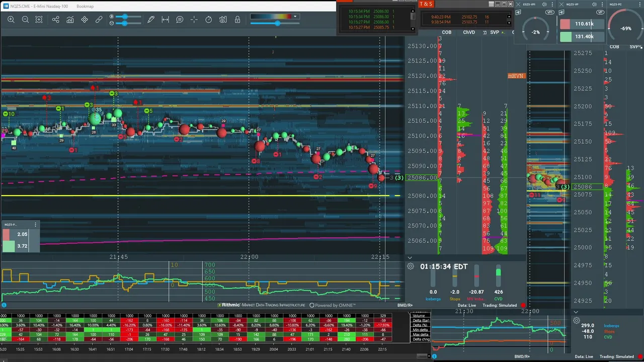Open the studies chart-bars icon

click(70, 20)
